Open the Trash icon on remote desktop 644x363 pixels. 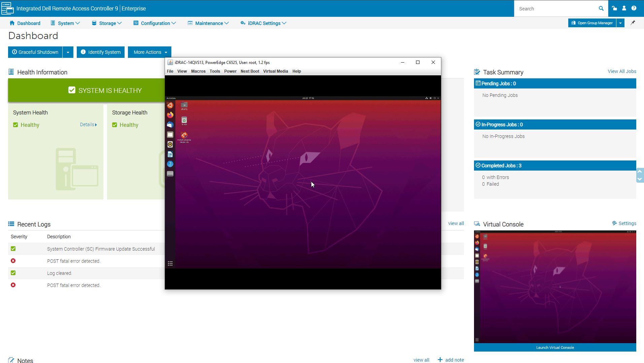(x=184, y=120)
